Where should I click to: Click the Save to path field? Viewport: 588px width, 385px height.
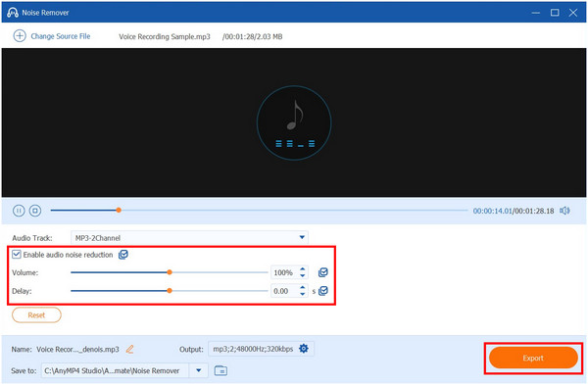[x=115, y=370]
